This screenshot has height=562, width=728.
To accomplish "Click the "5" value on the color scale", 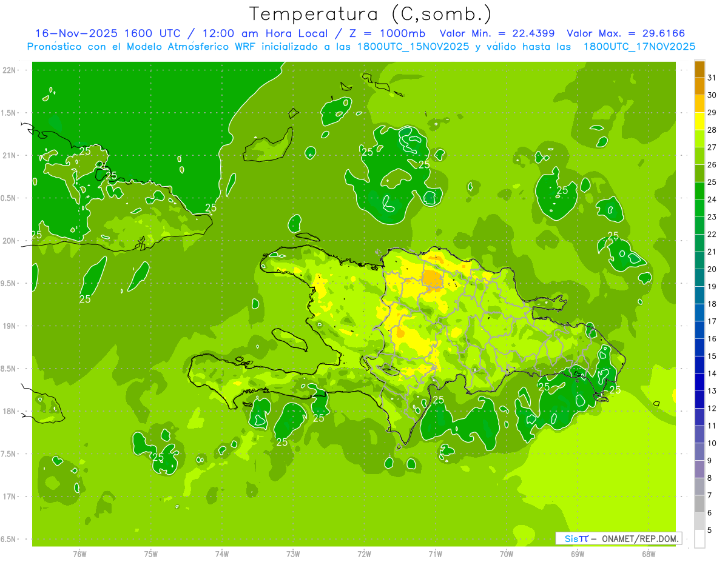I will point(710,530).
